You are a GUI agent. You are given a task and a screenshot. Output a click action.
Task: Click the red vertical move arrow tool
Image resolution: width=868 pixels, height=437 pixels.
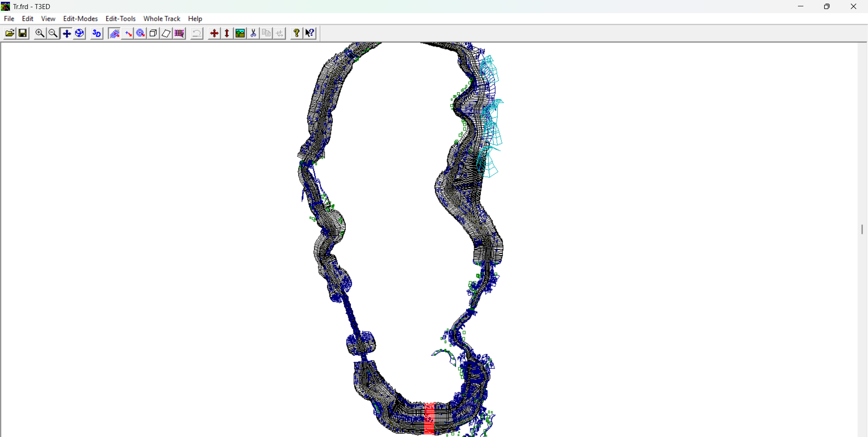[x=227, y=33]
